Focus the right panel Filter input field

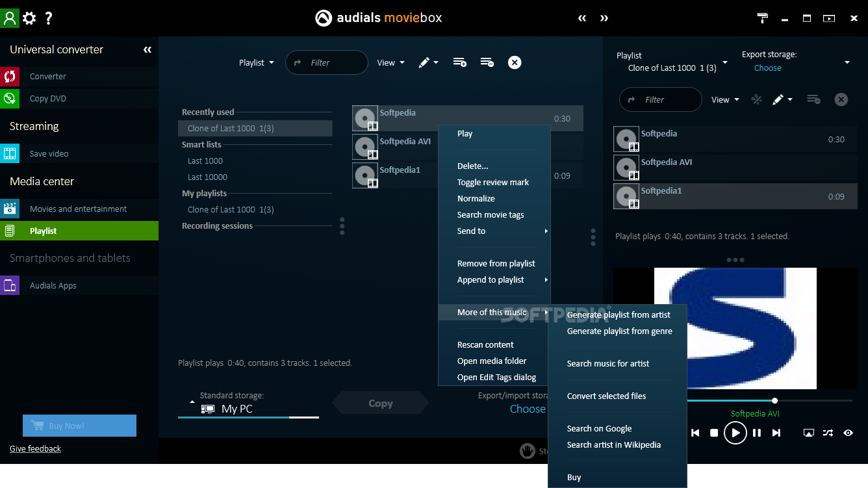click(661, 99)
